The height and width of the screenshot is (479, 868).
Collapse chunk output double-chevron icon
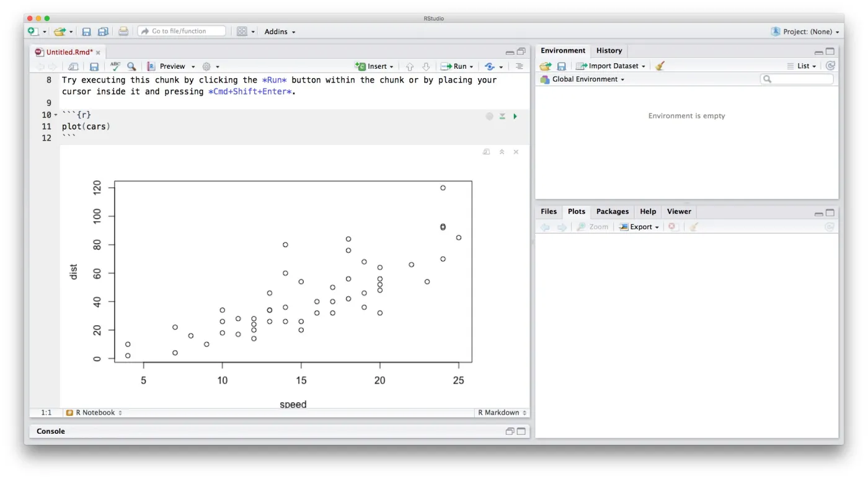point(502,152)
